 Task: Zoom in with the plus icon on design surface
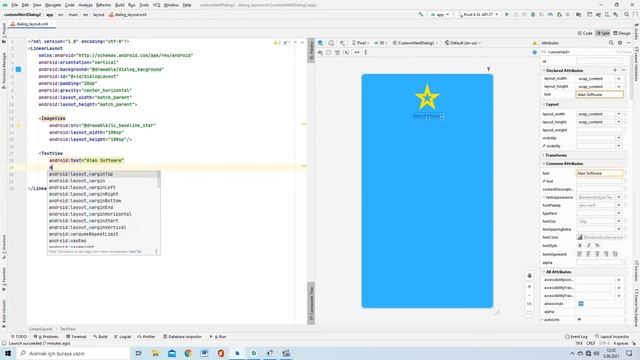click(529, 287)
